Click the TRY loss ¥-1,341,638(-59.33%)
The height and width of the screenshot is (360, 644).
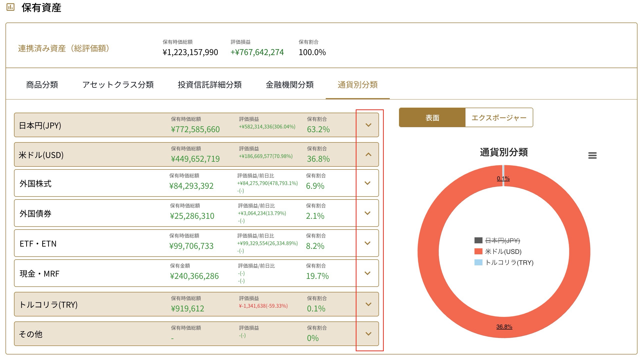point(263,306)
